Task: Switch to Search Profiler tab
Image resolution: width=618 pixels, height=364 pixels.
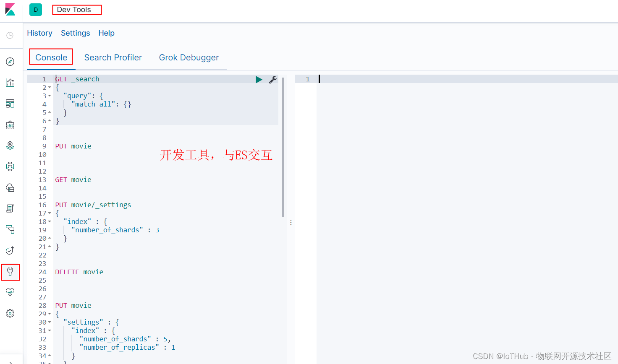Action: [113, 57]
